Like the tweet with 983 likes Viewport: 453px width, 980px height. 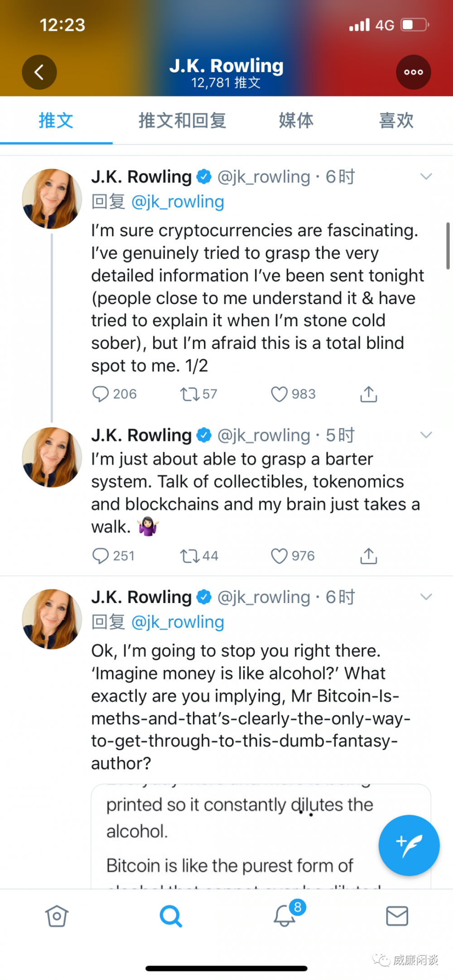tap(279, 394)
